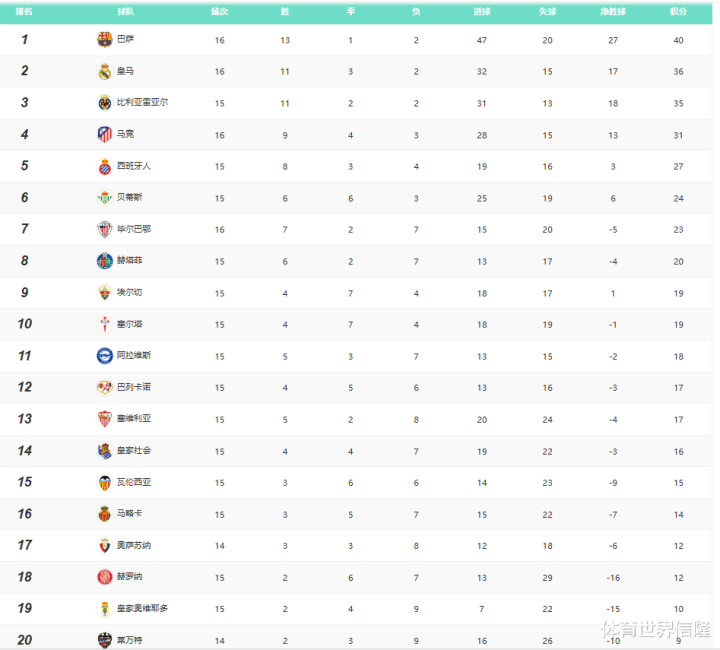This screenshot has width=720, height=650.
Task: Open the 塞尔塔 team name link
Action: point(130,324)
